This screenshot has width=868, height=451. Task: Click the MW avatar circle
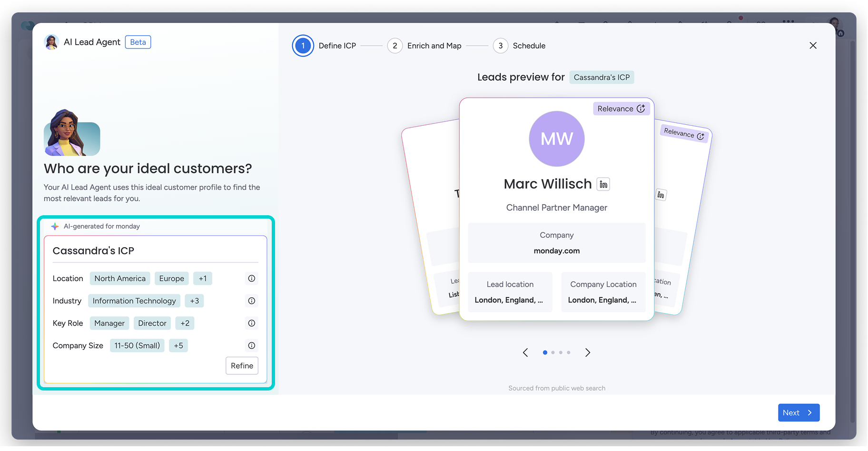[557, 139]
